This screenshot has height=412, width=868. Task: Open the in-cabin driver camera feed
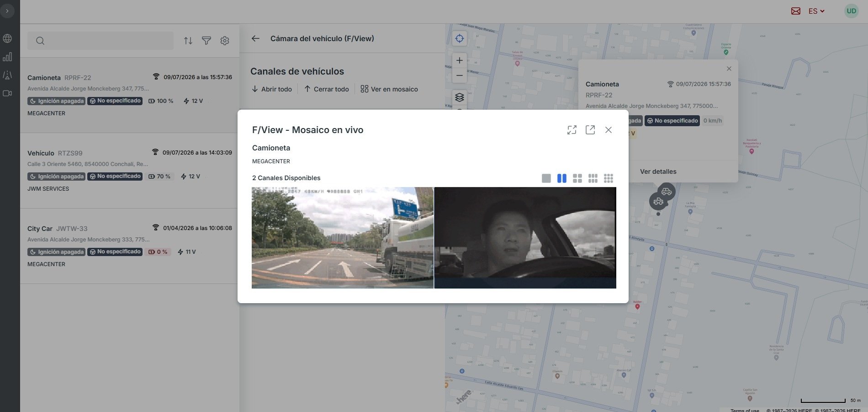coord(525,238)
